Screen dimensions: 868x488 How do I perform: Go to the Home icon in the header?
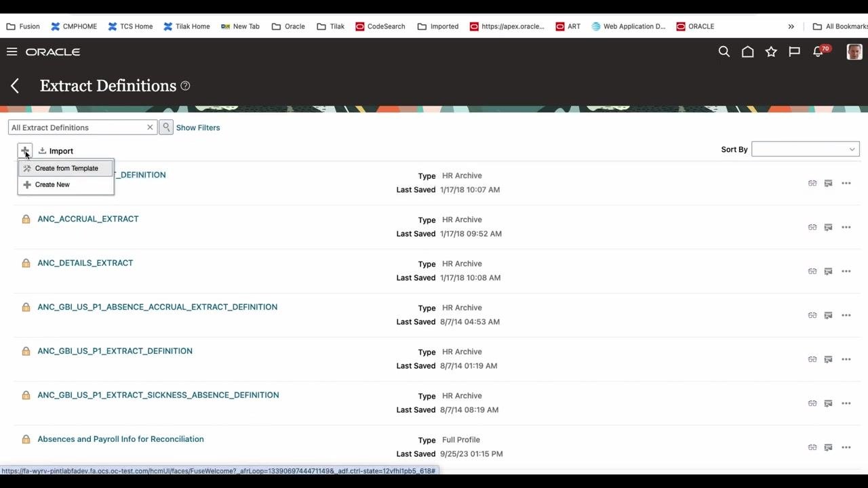pos(747,52)
